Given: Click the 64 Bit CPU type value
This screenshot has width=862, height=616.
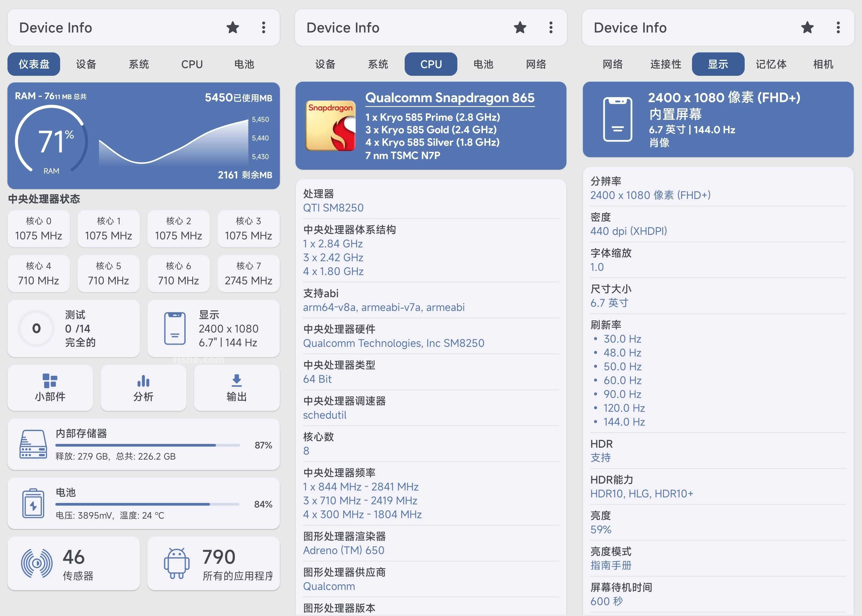Looking at the screenshot, I should [x=317, y=379].
